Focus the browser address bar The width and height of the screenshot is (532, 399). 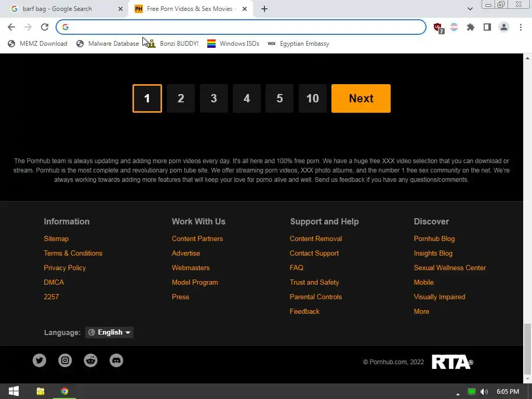(x=241, y=27)
